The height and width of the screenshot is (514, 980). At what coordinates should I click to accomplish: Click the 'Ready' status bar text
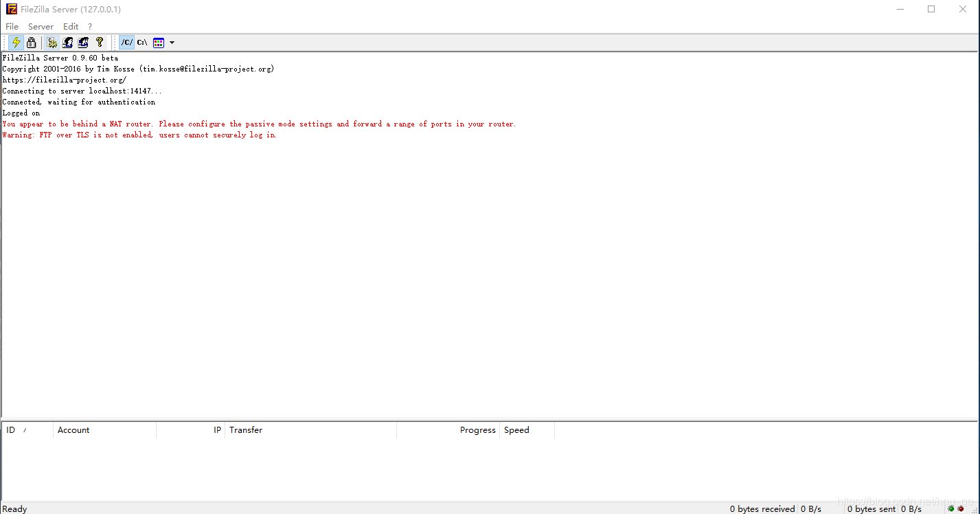point(14,509)
